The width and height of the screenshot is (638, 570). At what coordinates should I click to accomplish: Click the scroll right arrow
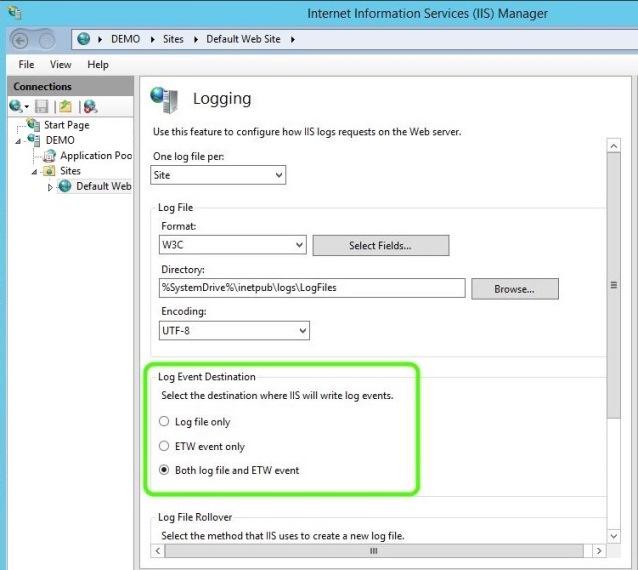tap(599, 551)
